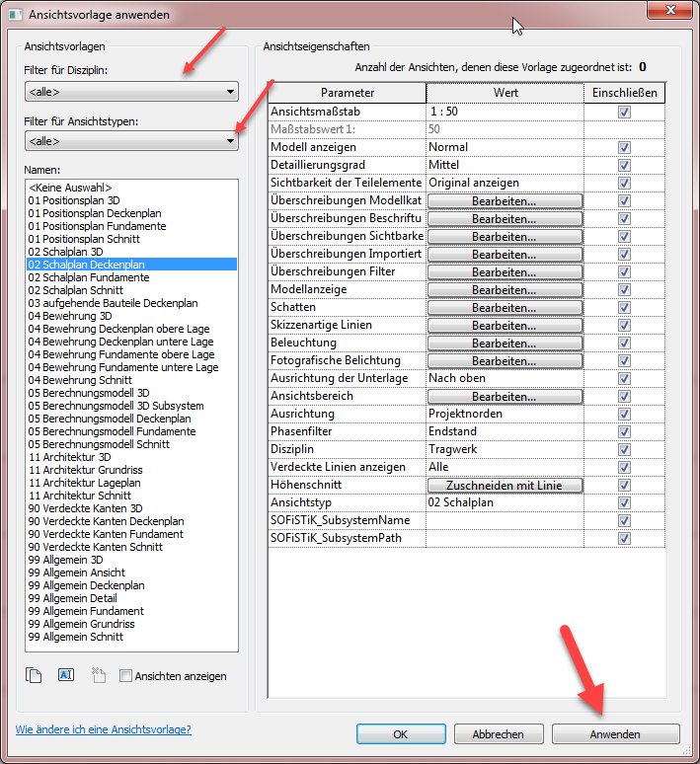Click the rename view template icon
This screenshot has width=700, height=764.
coord(66,676)
